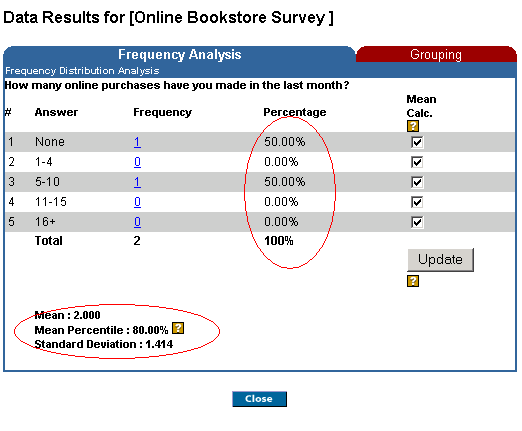Select the Frequency Analysis tab
Screen dimensions: 522x431
[179, 54]
